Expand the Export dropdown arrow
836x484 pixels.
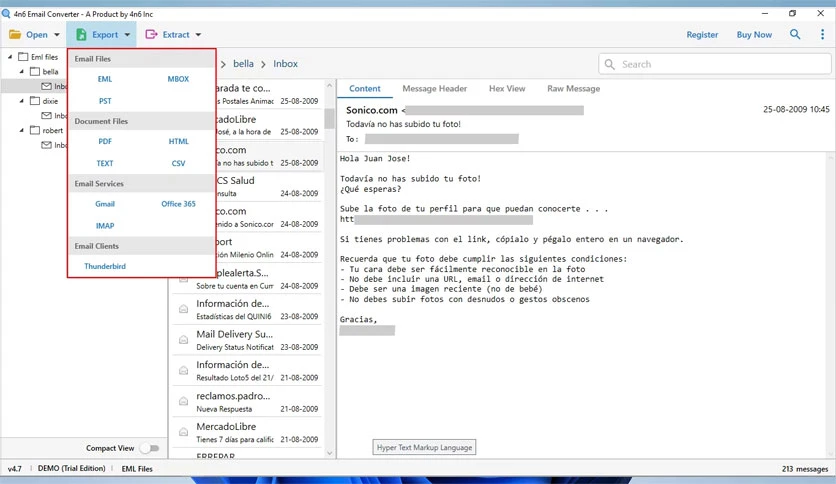coord(127,35)
